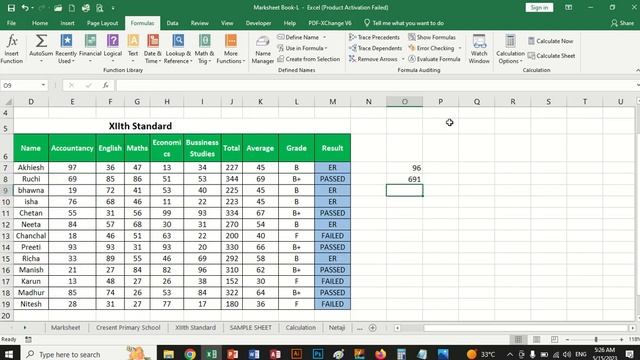Click Define Name button
The height and width of the screenshot is (360, 640).
298,37
